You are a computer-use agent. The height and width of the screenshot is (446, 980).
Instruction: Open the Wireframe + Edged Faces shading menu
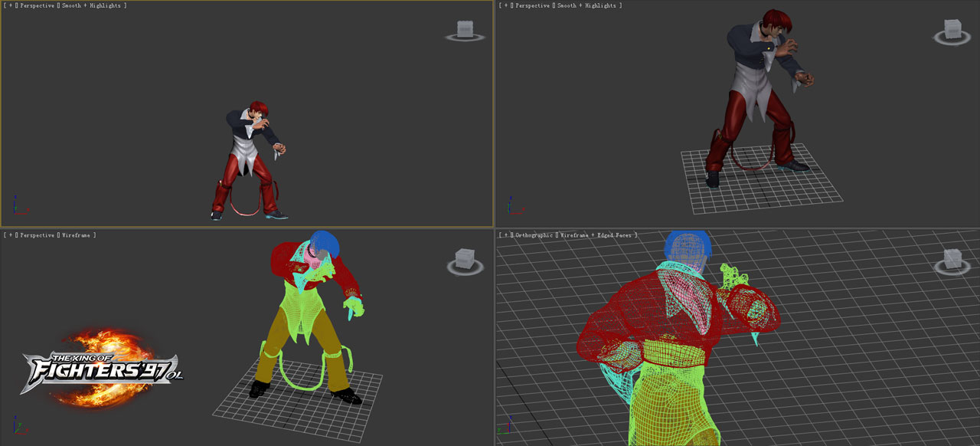coord(596,234)
